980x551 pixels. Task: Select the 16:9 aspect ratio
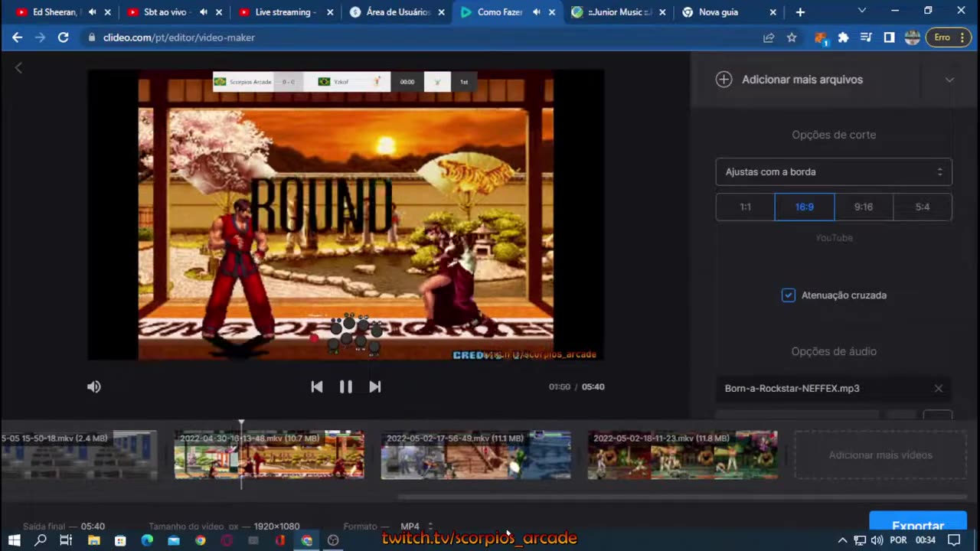point(804,207)
